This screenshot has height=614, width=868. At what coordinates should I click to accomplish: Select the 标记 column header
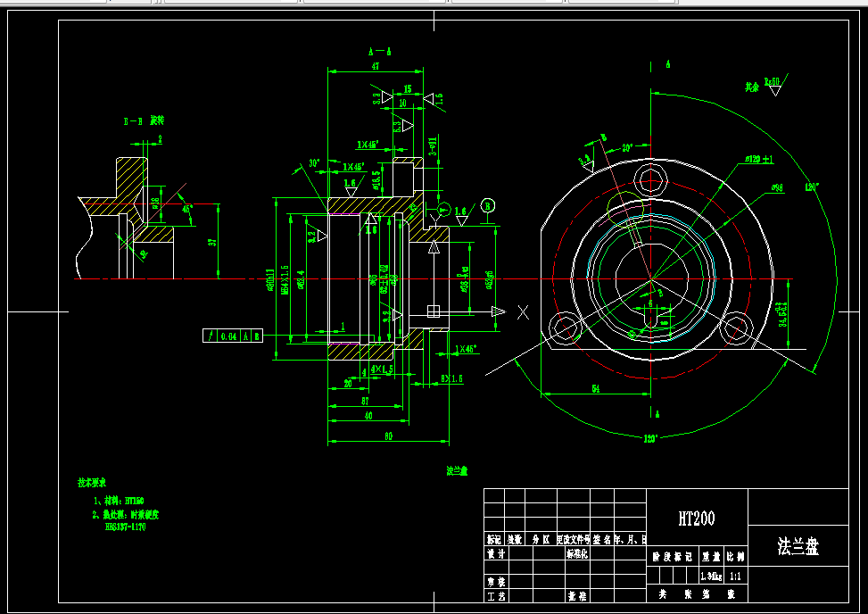coord(494,540)
